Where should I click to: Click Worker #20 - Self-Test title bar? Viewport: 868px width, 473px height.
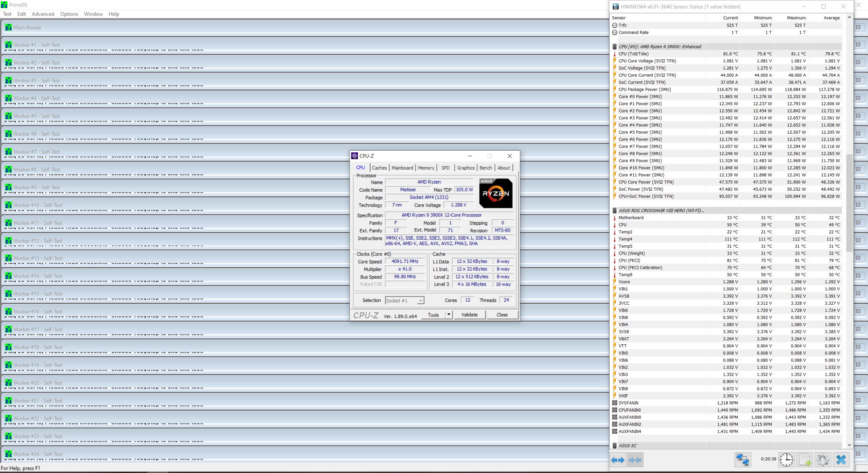pyautogui.click(x=306, y=383)
